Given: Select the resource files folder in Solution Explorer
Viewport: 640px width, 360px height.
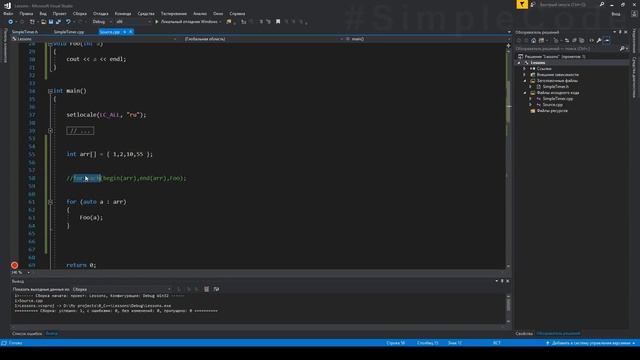Looking at the screenshot, I should coord(552,111).
